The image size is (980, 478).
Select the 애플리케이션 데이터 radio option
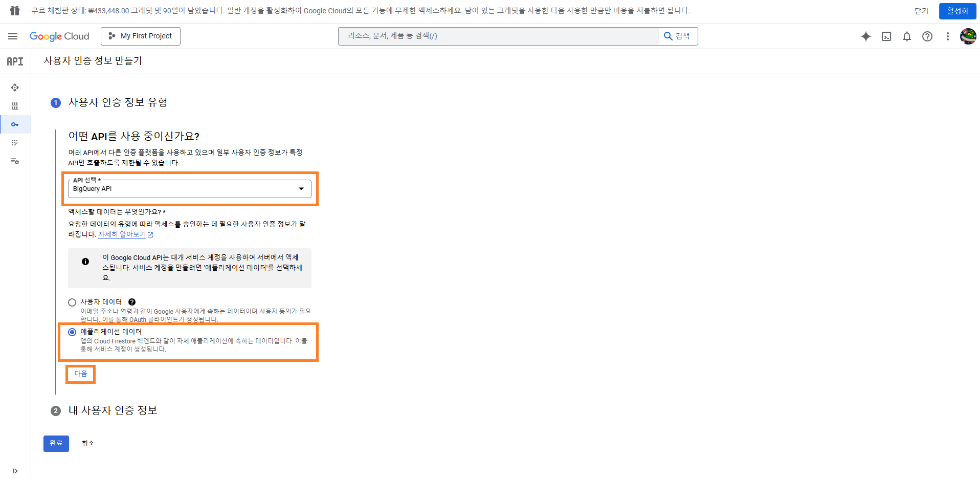(x=72, y=332)
